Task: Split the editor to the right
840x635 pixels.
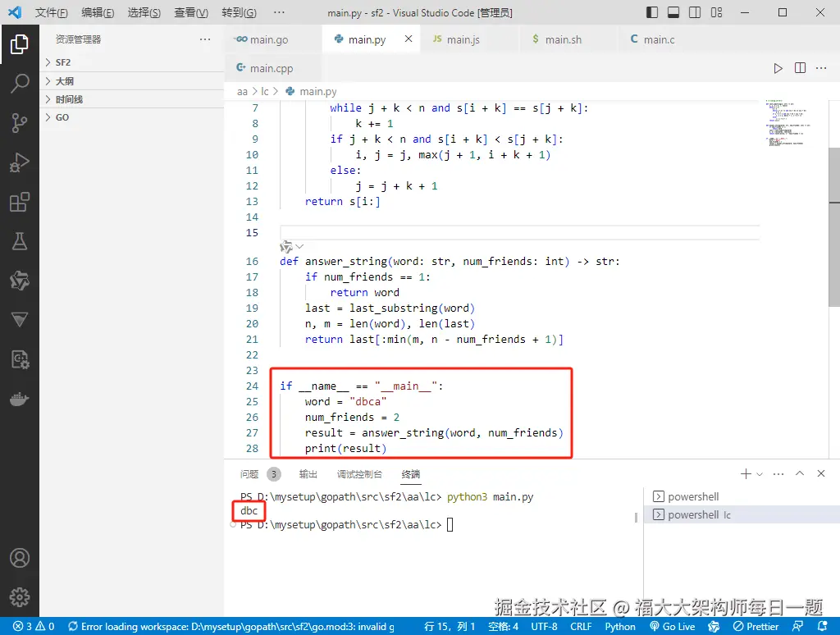Action: tap(800, 68)
